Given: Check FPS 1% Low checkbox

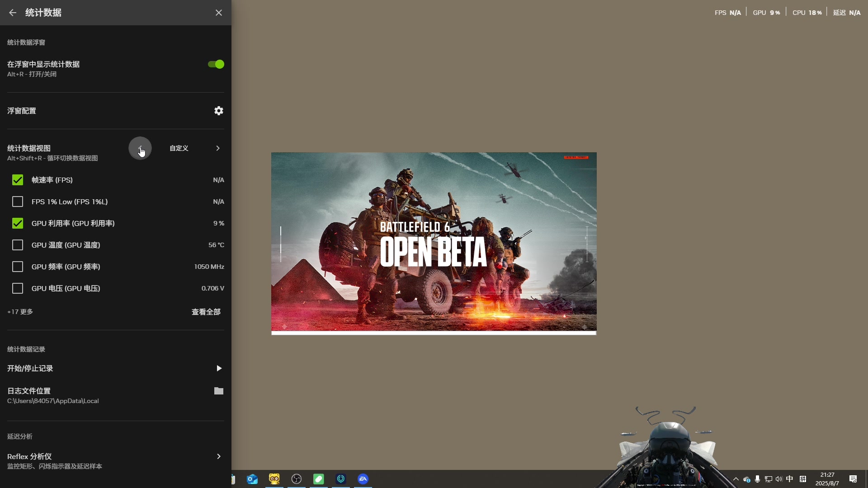Looking at the screenshot, I should (18, 202).
